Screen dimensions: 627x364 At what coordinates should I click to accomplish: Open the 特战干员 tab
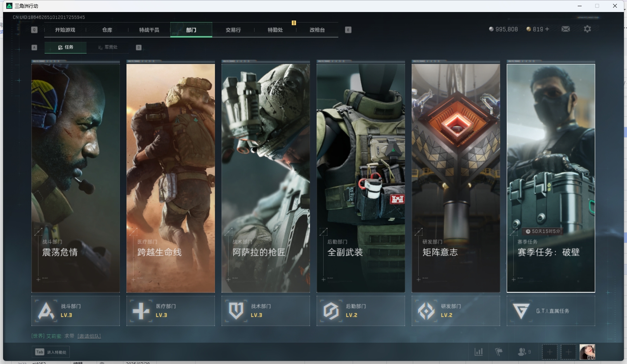click(149, 30)
